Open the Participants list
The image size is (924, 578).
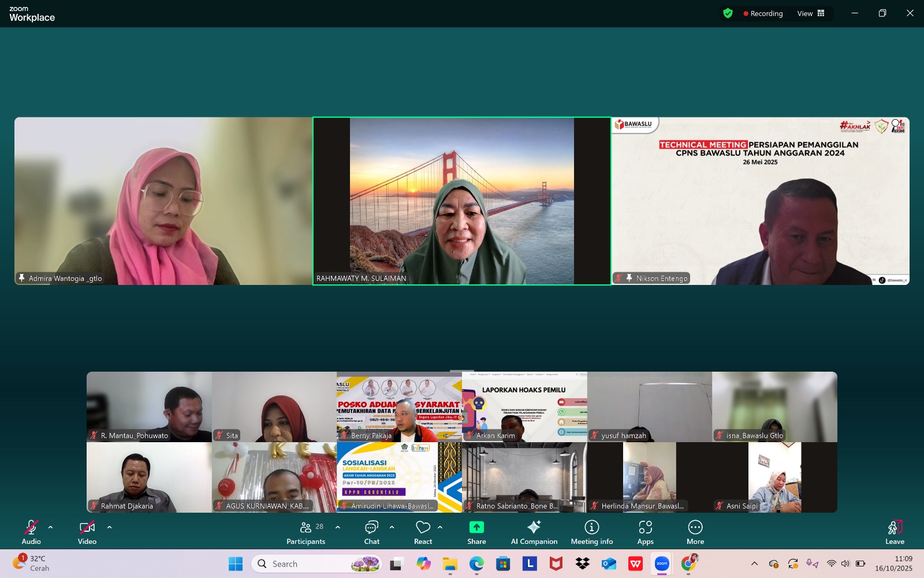click(x=306, y=532)
